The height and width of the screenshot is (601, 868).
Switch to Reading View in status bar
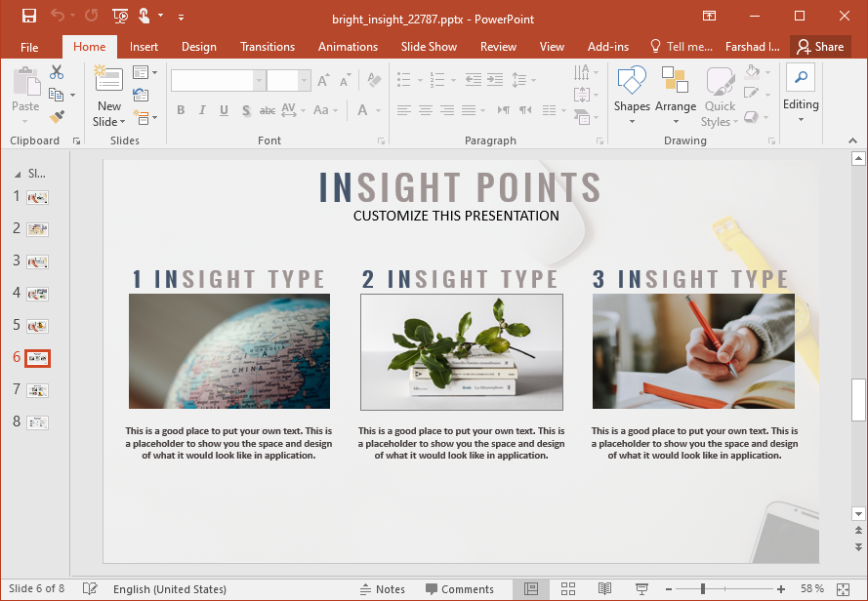605,589
